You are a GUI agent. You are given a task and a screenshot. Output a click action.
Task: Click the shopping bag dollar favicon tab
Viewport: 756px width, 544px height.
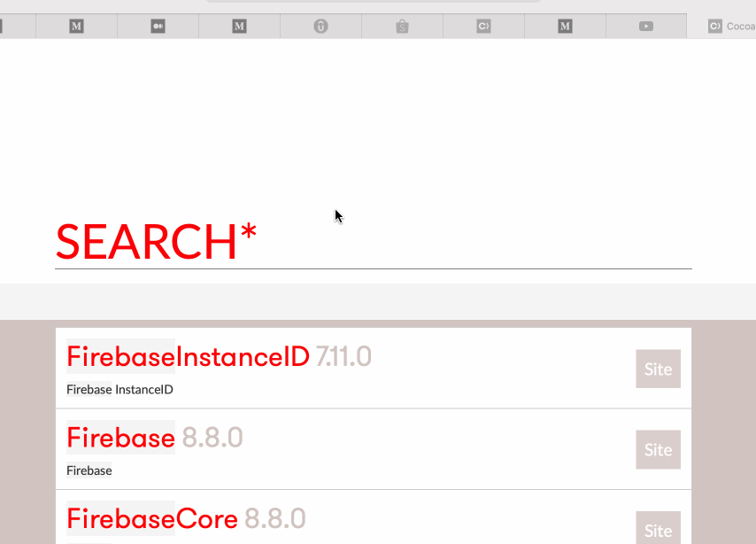[x=402, y=27]
